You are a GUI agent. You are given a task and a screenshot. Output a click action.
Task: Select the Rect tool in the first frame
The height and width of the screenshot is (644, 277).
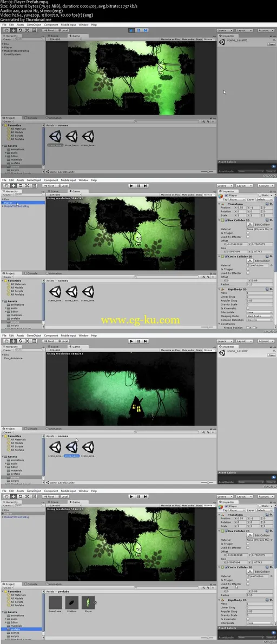tap(35, 30)
